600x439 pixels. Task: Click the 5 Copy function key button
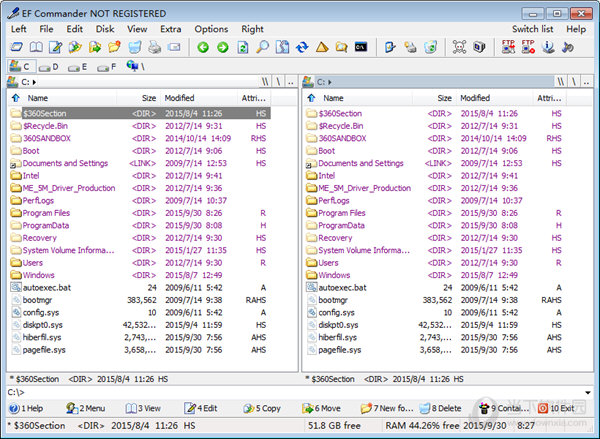(x=262, y=408)
